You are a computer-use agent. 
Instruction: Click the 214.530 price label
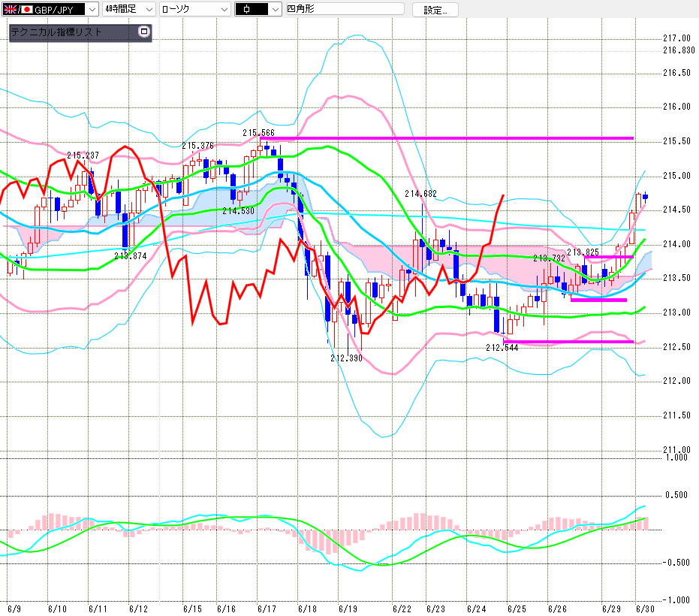pyautogui.click(x=239, y=211)
